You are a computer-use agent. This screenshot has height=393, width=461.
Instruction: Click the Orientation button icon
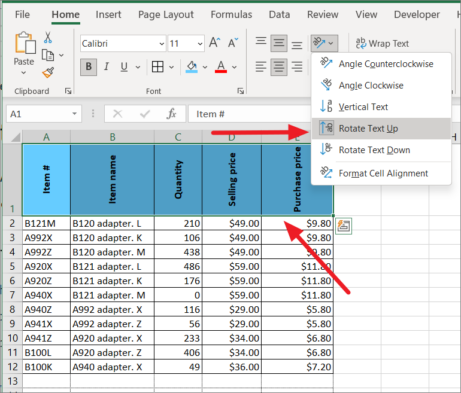click(x=319, y=43)
